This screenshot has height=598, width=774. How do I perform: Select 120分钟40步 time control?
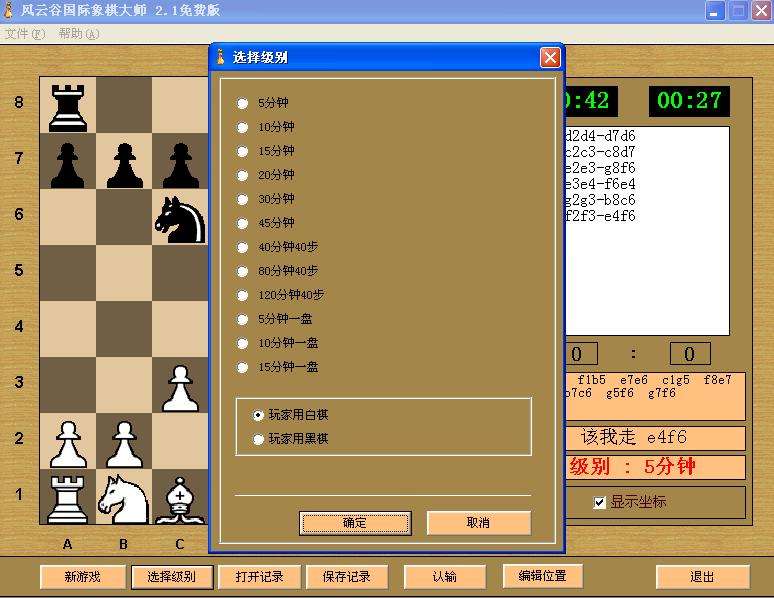click(x=242, y=295)
